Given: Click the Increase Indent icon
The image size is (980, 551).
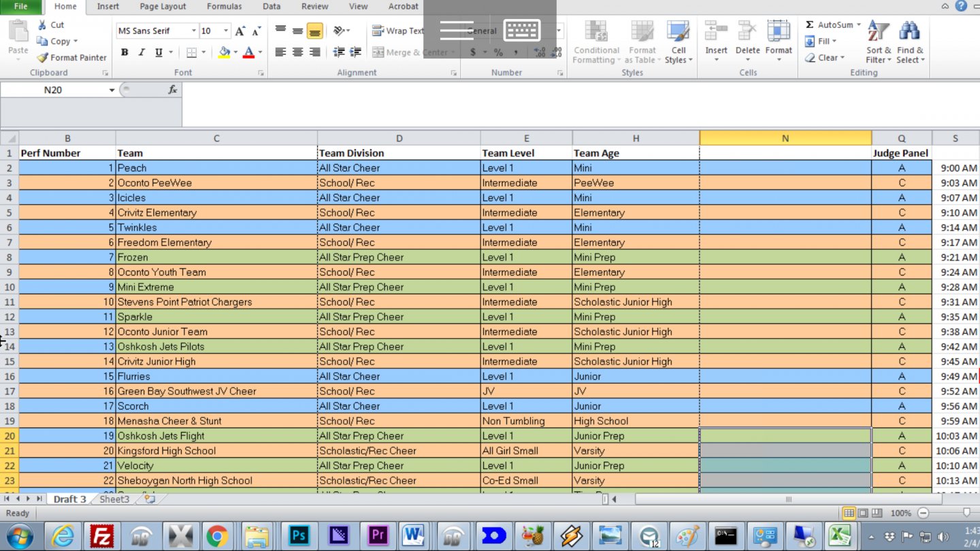Looking at the screenshot, I should coord(355,52).
